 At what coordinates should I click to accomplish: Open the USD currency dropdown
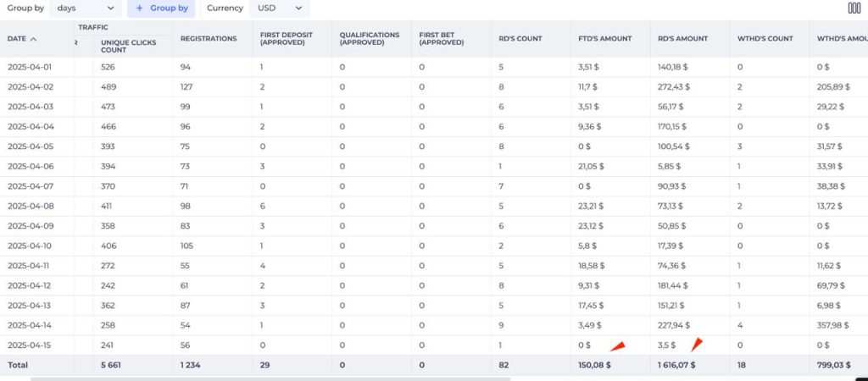pyautogui.click(x=280, y=8)
